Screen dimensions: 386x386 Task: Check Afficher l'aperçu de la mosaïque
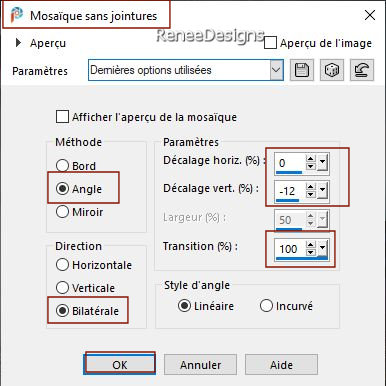pos(62,117)
